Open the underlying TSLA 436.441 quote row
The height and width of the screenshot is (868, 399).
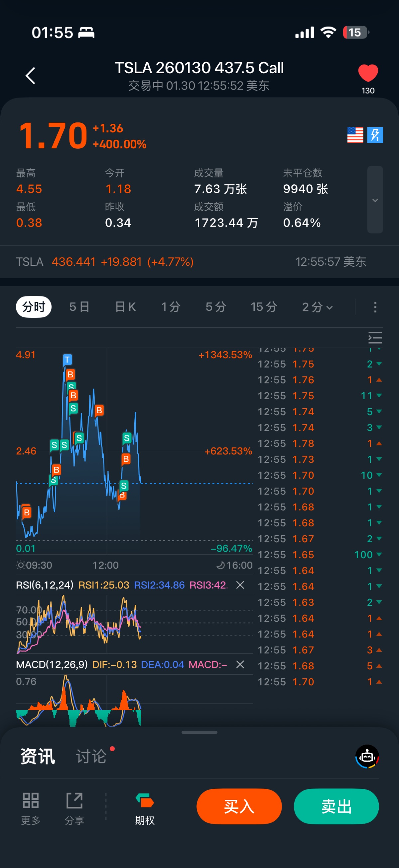[199, 262]
